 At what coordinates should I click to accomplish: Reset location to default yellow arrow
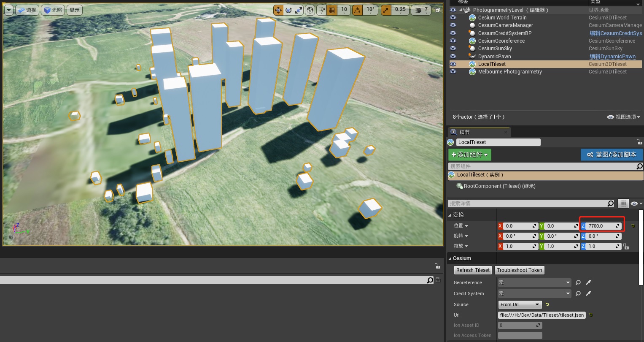click(x=633, y=226)
